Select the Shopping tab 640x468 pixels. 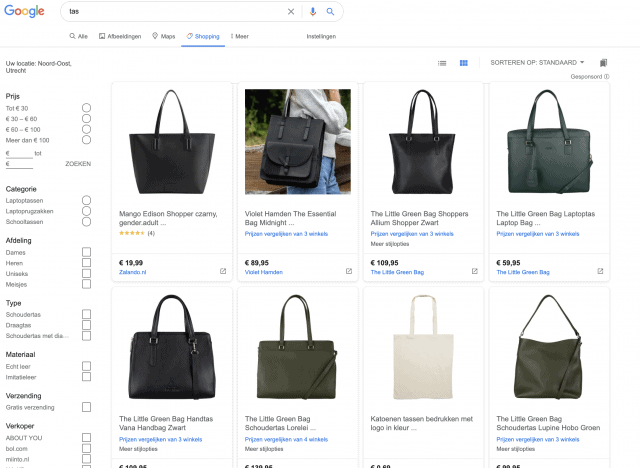(203, 36)
